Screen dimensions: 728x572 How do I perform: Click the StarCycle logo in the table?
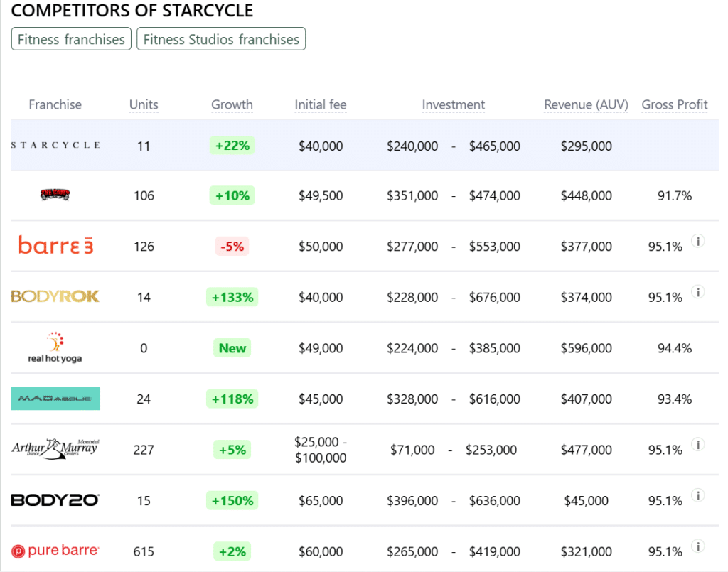[x=55, y=145]
